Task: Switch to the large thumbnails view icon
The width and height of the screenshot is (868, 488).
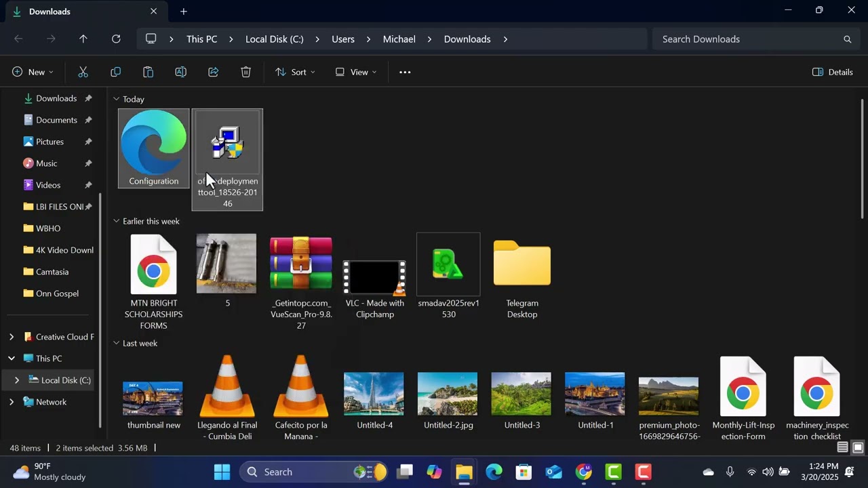Action: pyautogui.click(x=858, y=447)
